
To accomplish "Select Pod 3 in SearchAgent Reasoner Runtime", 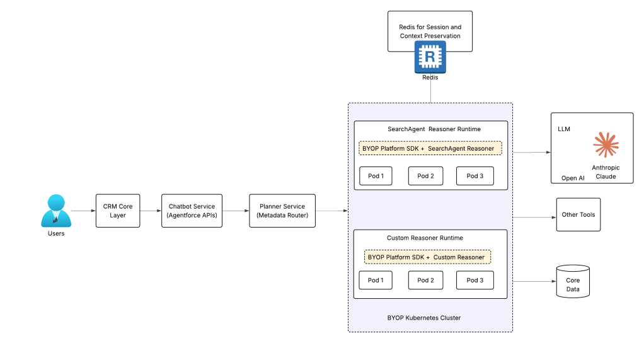I will click(x=474, y=176).
